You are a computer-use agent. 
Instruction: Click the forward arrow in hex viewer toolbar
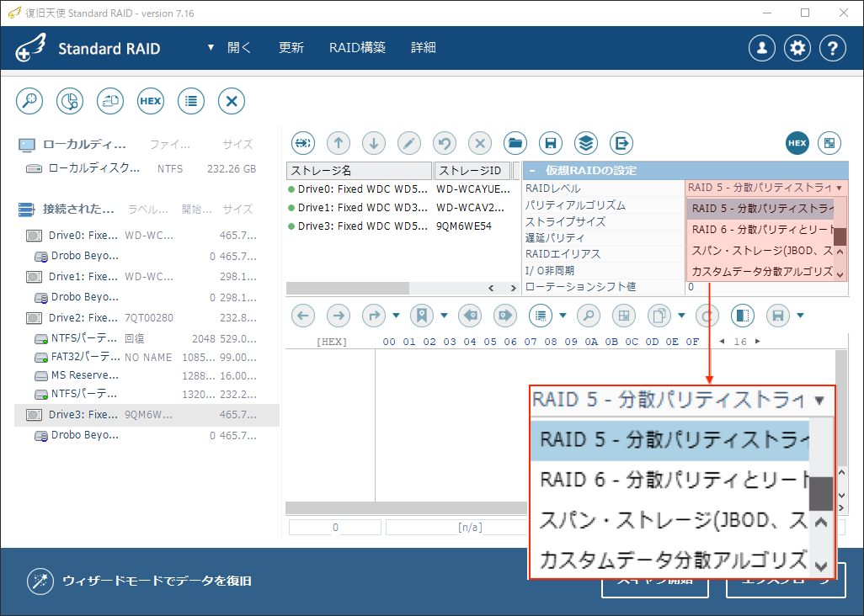339,316
